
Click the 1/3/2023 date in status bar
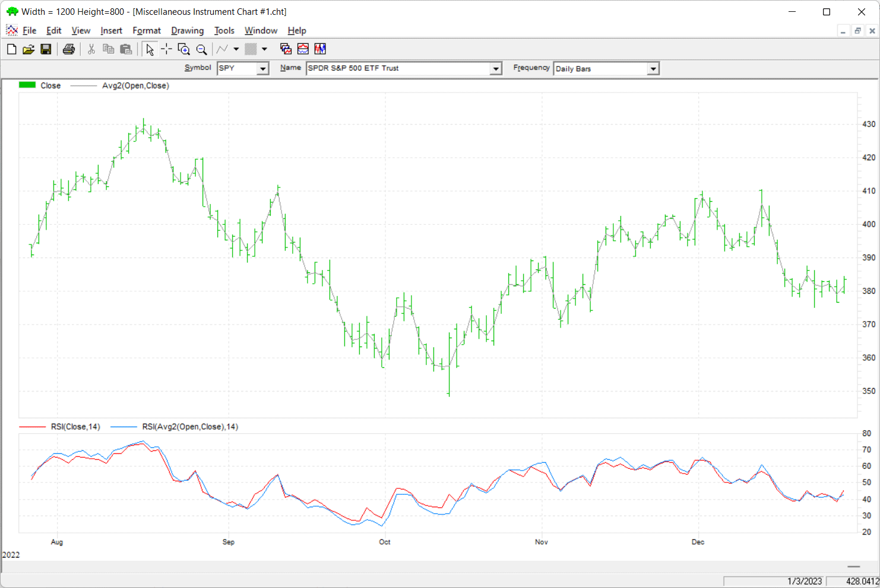pos(805,581)
